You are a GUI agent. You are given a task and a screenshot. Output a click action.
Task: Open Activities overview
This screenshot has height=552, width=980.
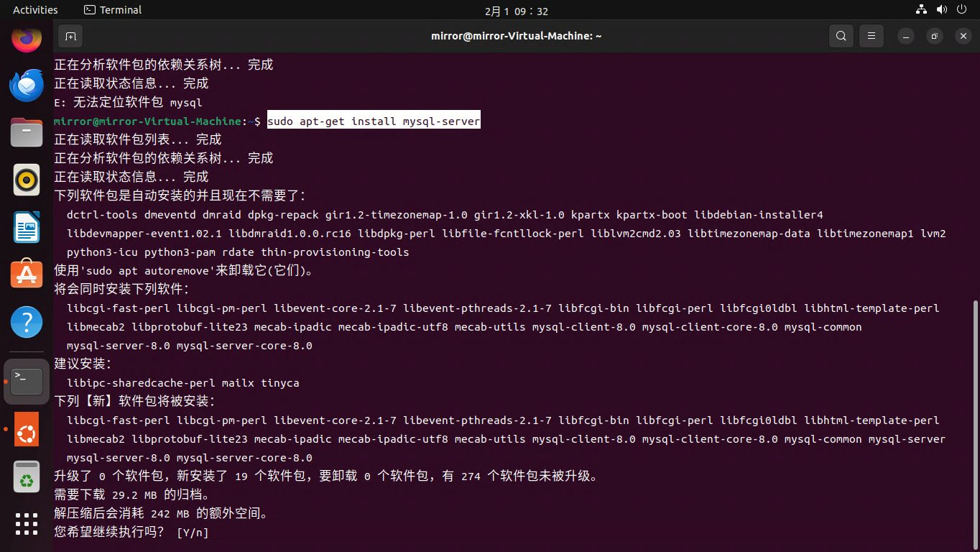(x=35, y=10)
